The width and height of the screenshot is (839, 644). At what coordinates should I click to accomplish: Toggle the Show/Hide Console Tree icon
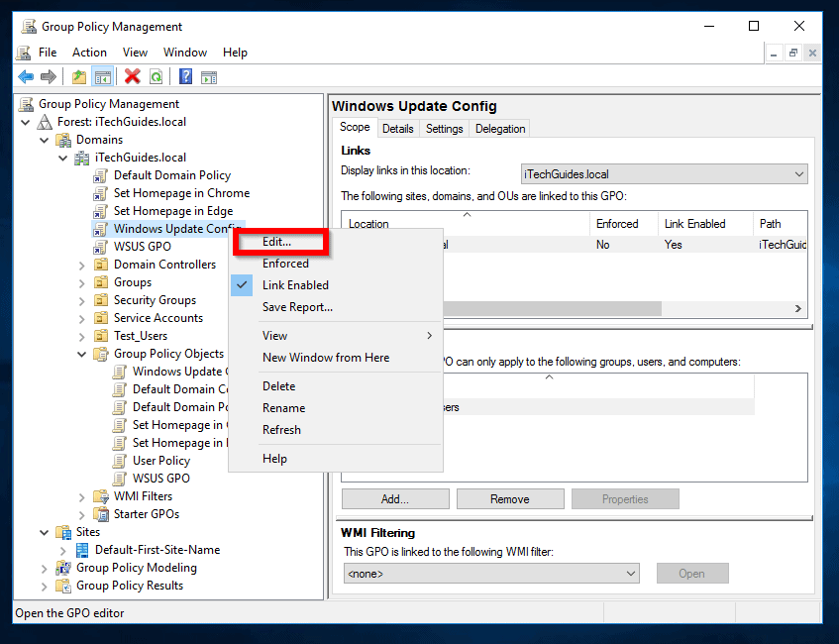click(103, 76)
